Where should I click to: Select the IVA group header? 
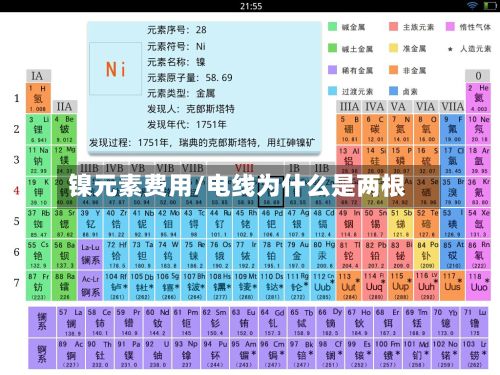375,107
